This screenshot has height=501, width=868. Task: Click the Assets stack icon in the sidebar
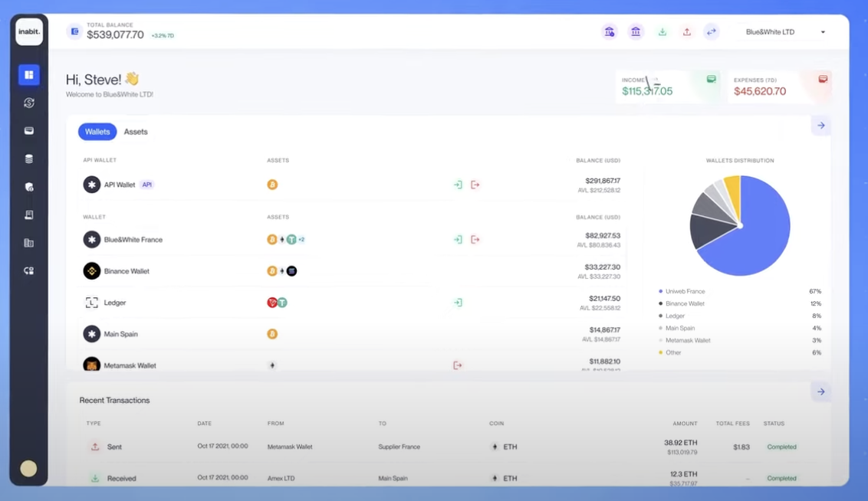28,158
